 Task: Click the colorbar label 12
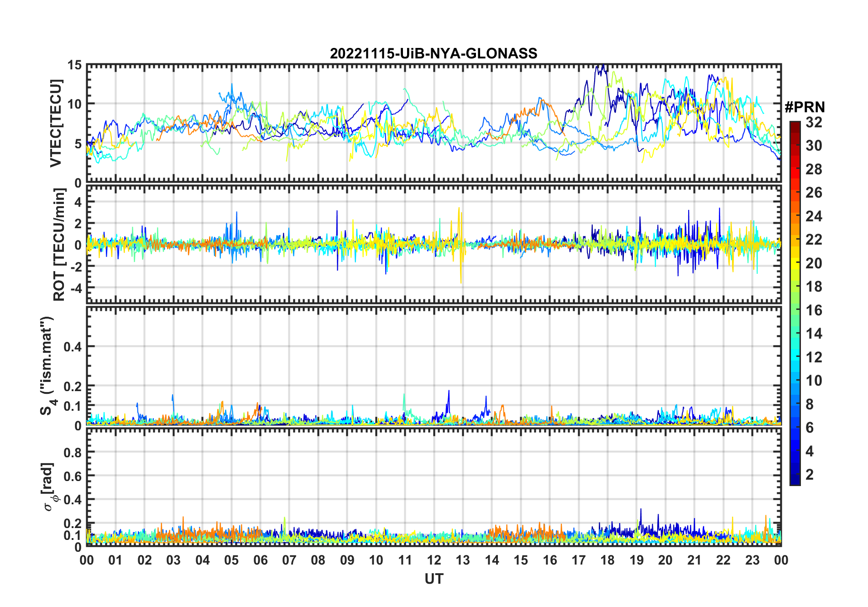(x=814, y=357)
